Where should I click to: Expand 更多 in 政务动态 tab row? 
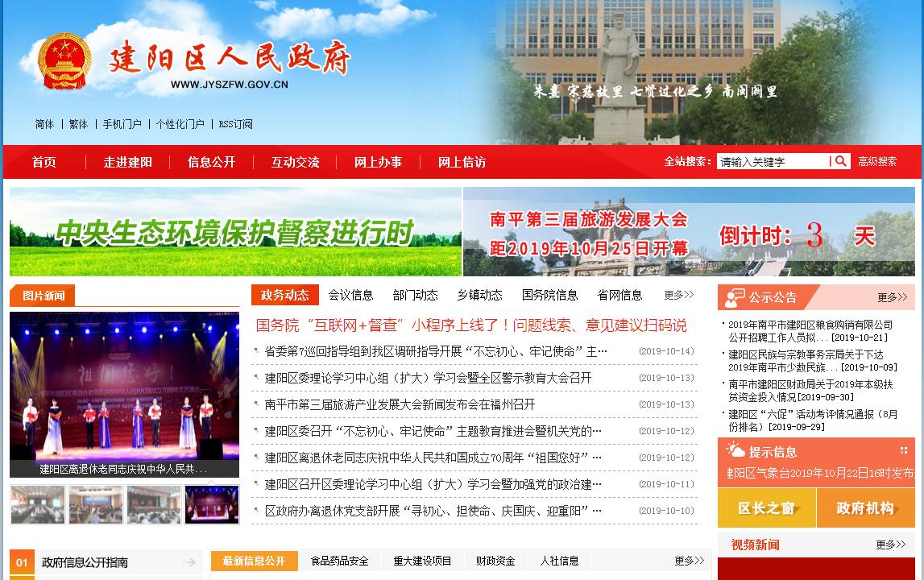click(678, 295)
